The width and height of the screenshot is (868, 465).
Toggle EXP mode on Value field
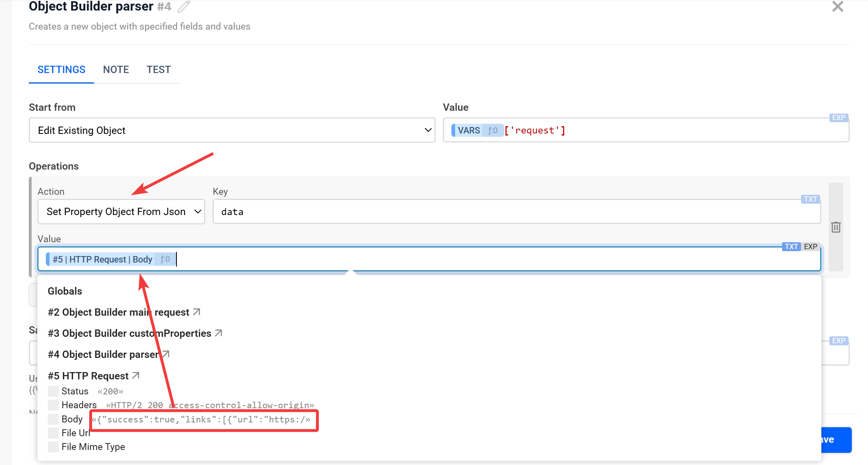point(810,247)
